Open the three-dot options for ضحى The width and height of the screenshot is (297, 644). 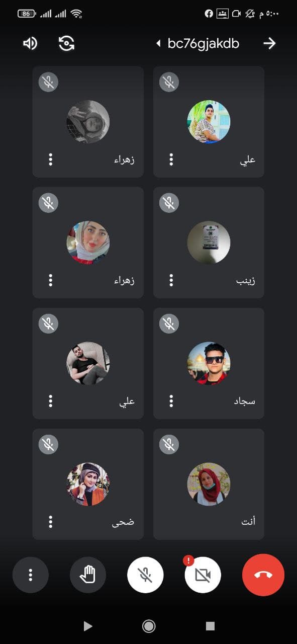(x=51, y=522)
